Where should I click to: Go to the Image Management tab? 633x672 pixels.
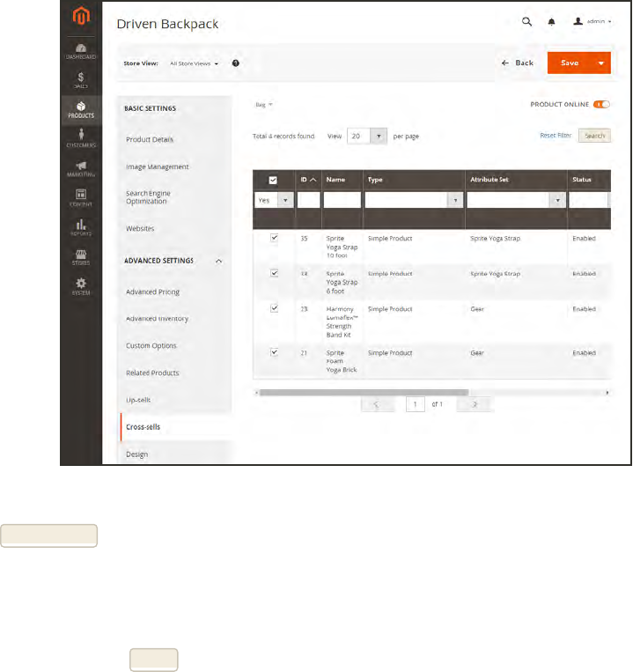tap(158, 166)
